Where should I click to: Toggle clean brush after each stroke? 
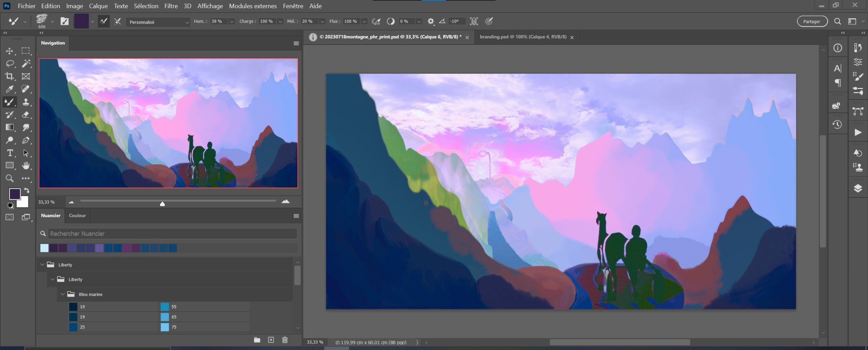(x=118, y=22)
